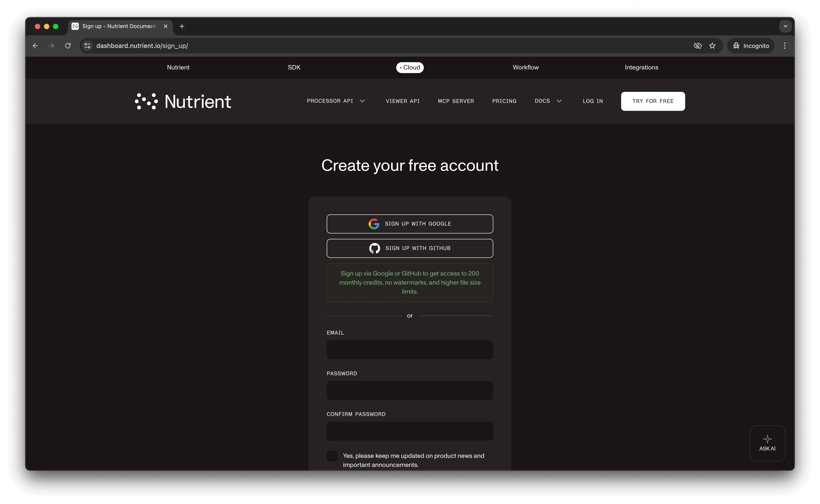Select the Workflow navigation item
Image resolution: width=820 pixels, height=504 pixels.
point(525,67)
